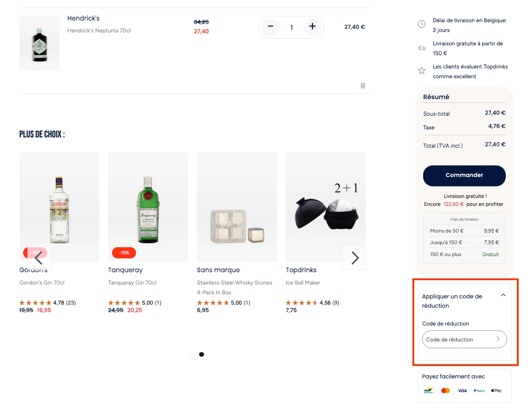Click the Taxe amount 4,76 €
This screenshot has width=532, height=414.
click(x=497, y=126)
